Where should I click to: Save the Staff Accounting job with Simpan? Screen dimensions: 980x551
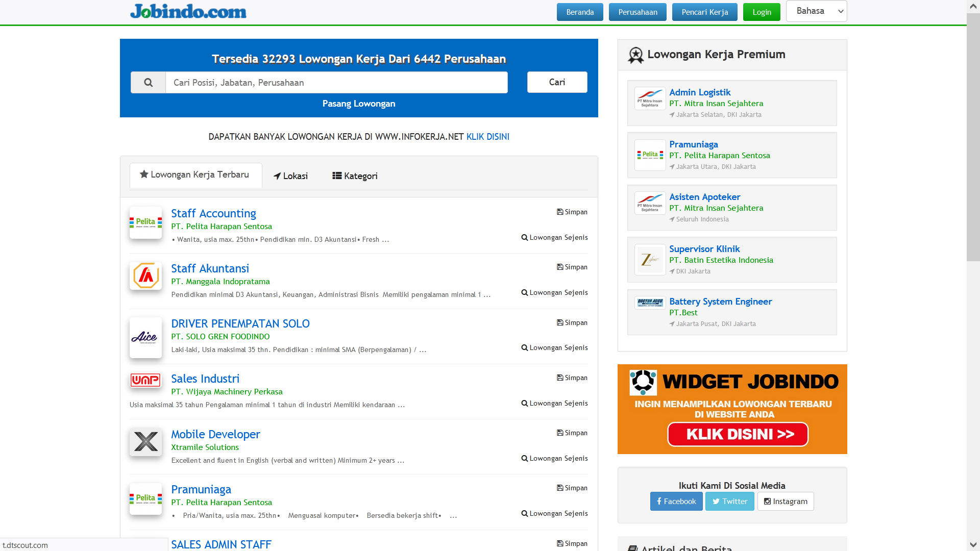tap(572, 212)
